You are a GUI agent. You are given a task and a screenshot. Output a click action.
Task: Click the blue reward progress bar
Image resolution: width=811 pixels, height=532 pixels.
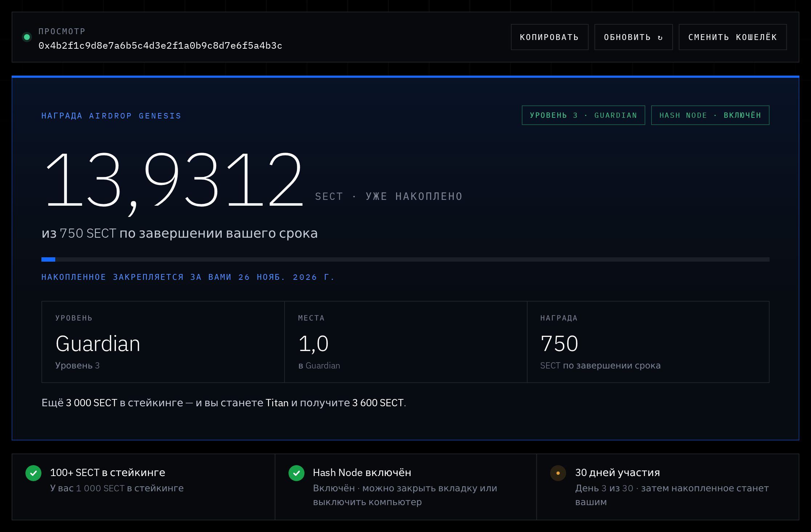click(x=405, y=259)
